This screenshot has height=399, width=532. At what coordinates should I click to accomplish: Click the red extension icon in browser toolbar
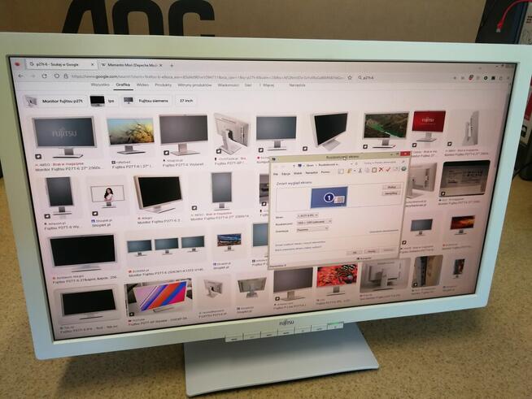pyautogui.click(x=470, y=78)
